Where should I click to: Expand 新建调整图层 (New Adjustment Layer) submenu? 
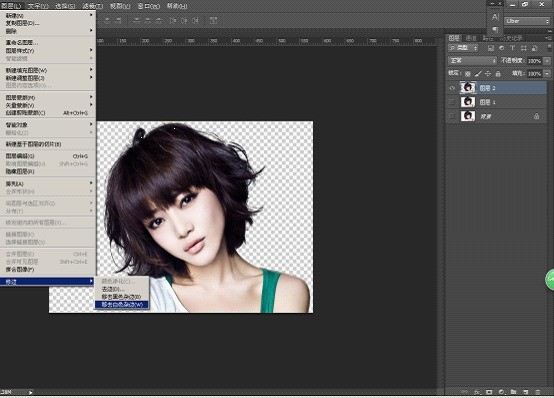click(48, 78)
